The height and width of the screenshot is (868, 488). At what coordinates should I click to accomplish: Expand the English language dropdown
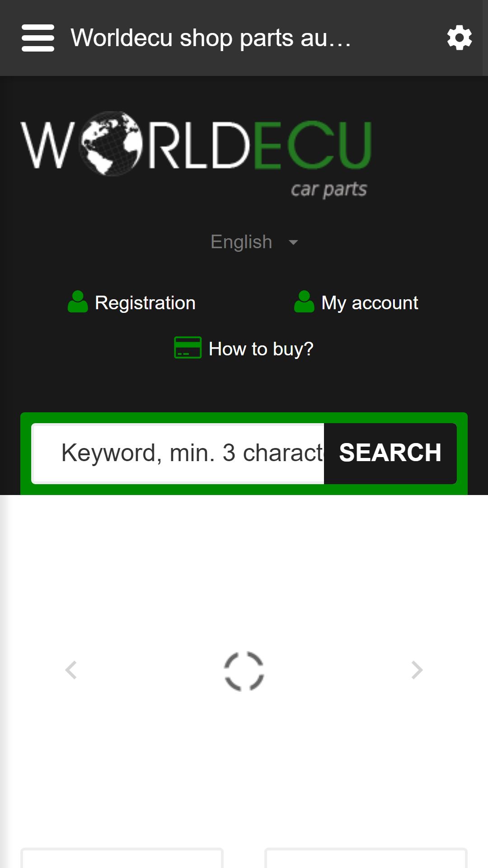[254, 242]
